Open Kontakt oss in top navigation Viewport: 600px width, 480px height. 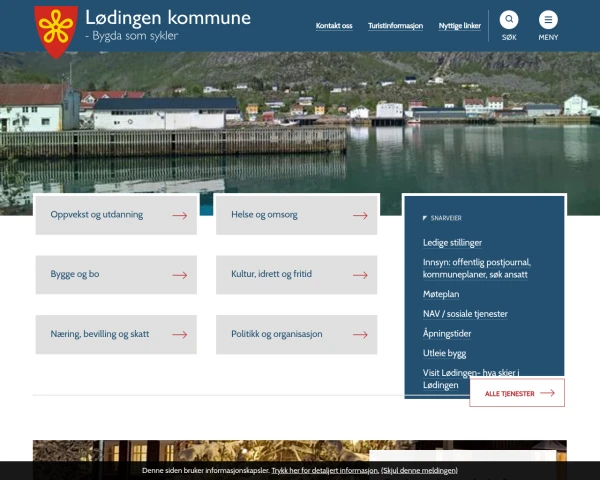click(334, 26)
